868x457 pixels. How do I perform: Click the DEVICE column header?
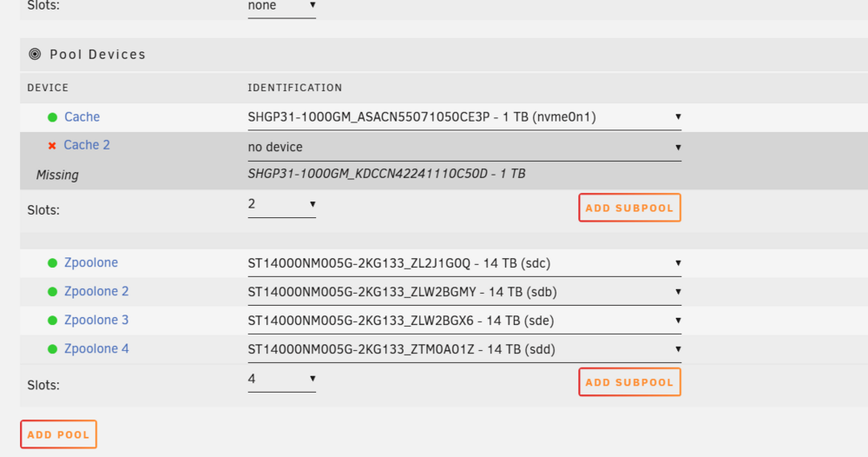(x=48, y=88)
